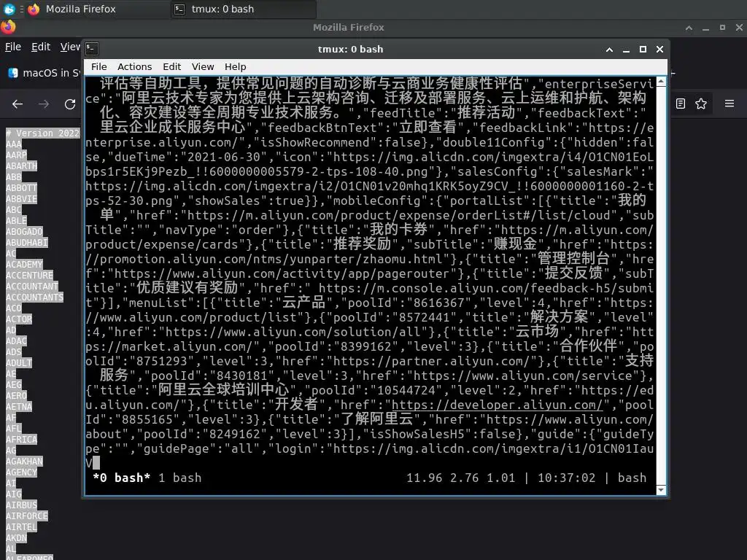747x560 pixels.
Task: Open Firefox's Edit menu
Action: pyautogui.click(x=41, y=47)
